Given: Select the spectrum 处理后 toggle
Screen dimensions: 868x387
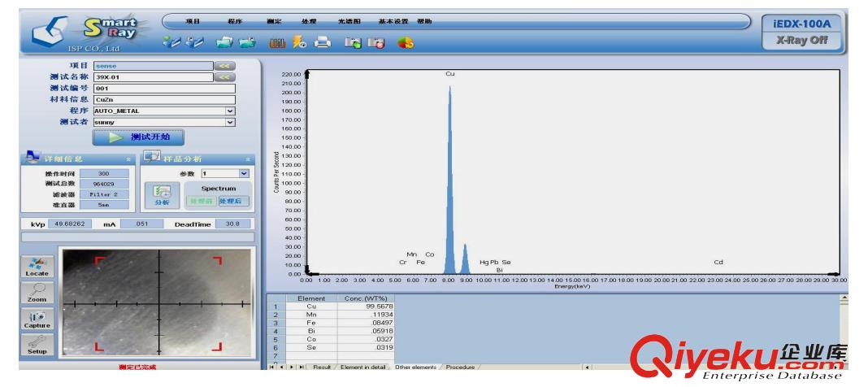Looking at the screenshot, I should coord(233,201).
